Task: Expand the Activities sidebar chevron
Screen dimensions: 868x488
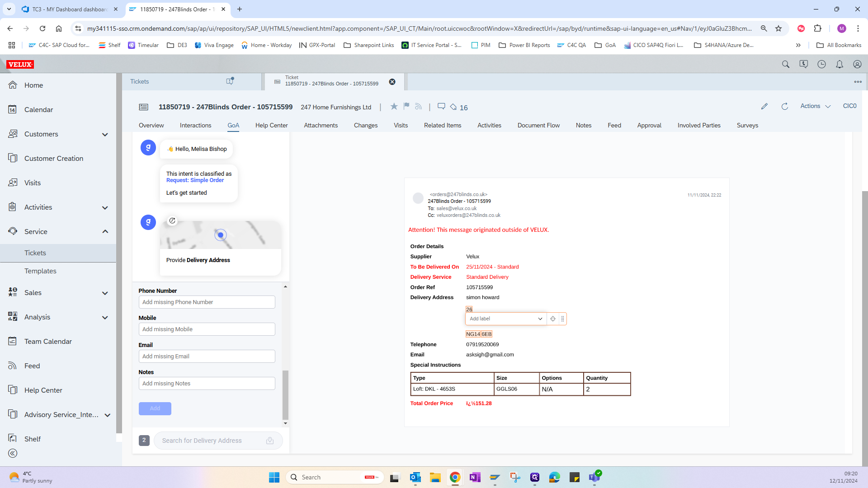Action: (105, 208)
